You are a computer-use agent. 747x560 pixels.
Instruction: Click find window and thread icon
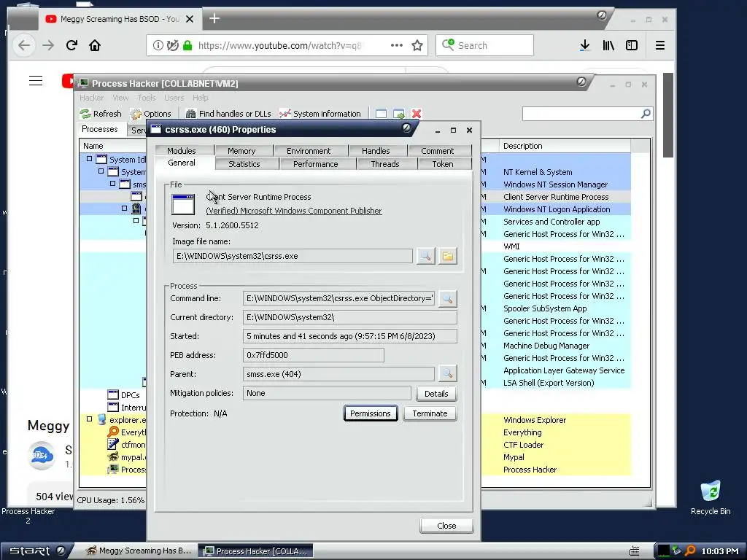[x=399, y=114]
